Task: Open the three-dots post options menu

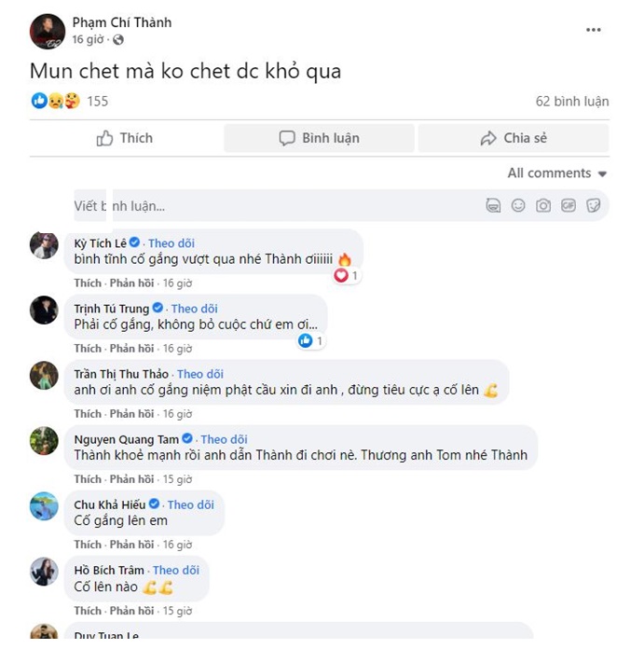Action: [593, 30]
